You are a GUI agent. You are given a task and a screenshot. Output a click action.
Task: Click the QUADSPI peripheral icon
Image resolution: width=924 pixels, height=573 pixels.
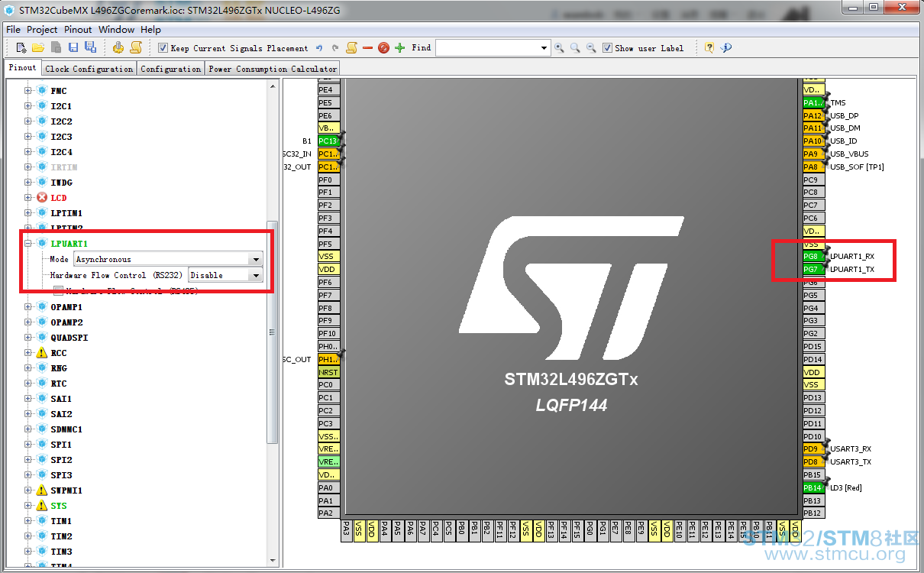click(42, 337)
